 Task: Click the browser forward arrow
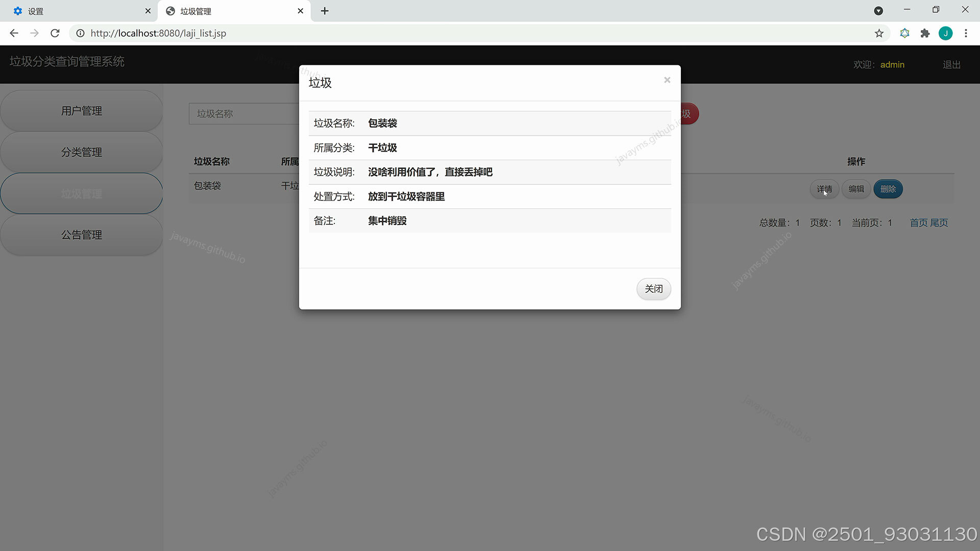[34, 33]
